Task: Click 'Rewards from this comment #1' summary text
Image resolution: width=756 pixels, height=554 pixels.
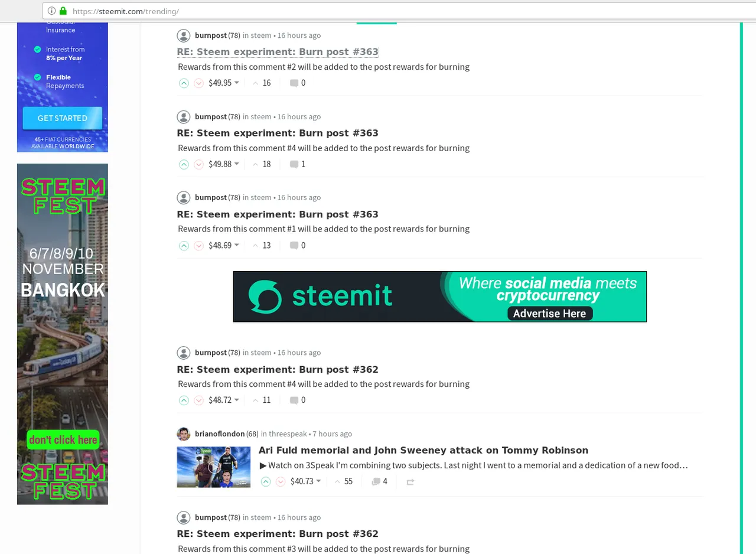Action: (x=324, y=229)
